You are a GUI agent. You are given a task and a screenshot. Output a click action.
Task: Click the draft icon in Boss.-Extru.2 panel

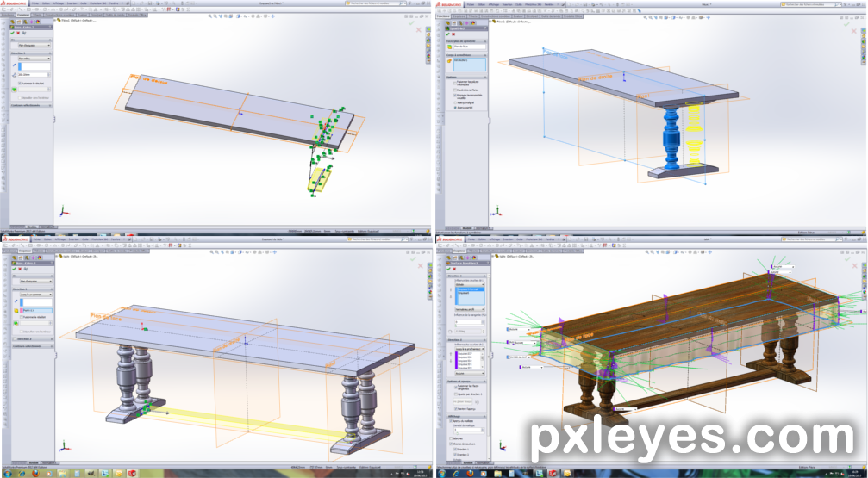point(14,90)
